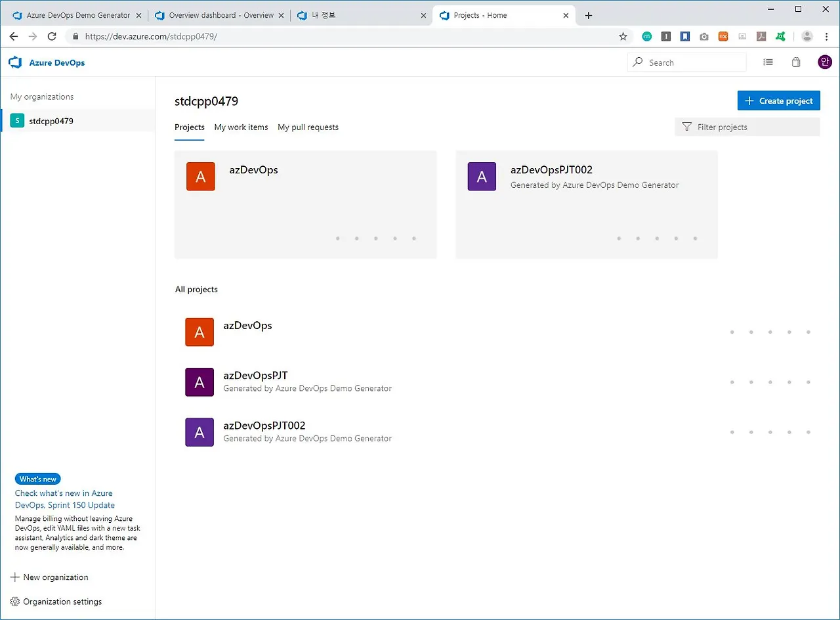This screenshot has height=620, width=840.
Task: Click the All projects section label
Action: [x=196, y=289]
